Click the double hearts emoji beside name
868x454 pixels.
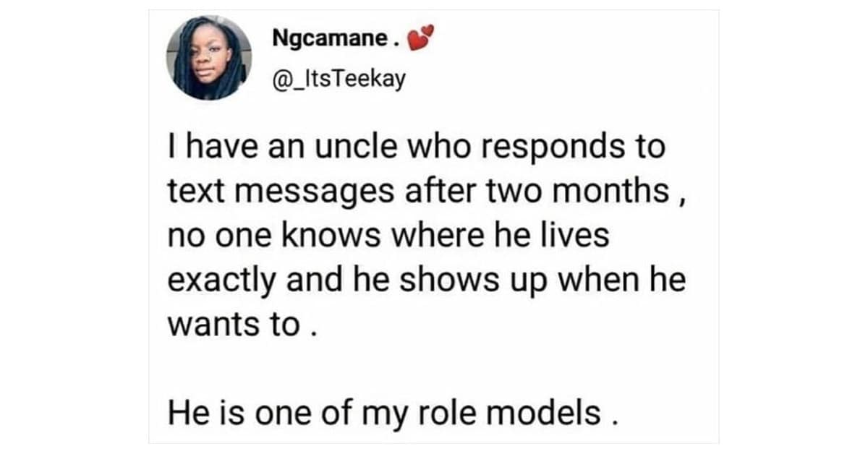coord(420,38)
